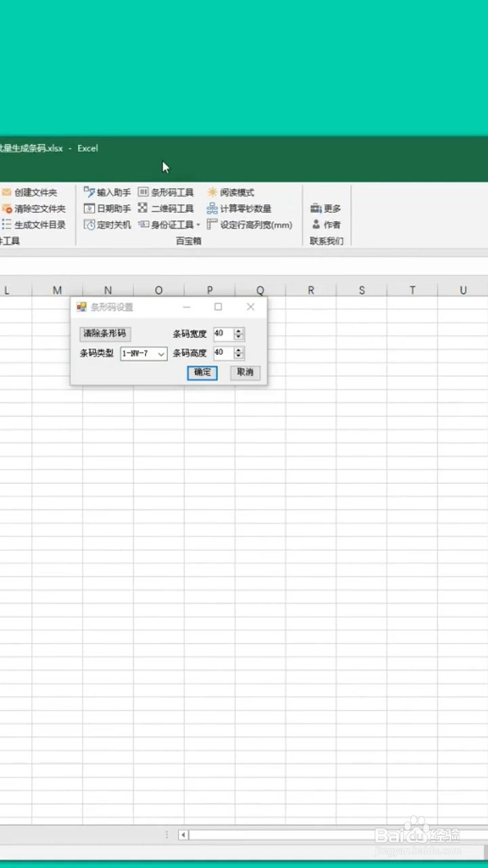Click 取消 to cancel dialog
This screenshot has height=868, width=488.
pyautogui.click(x=245, y=372)
